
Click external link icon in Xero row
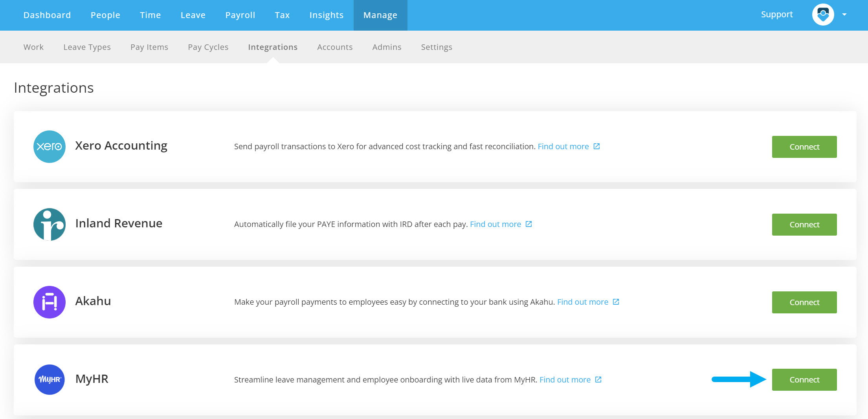click(x=596, y=146)
